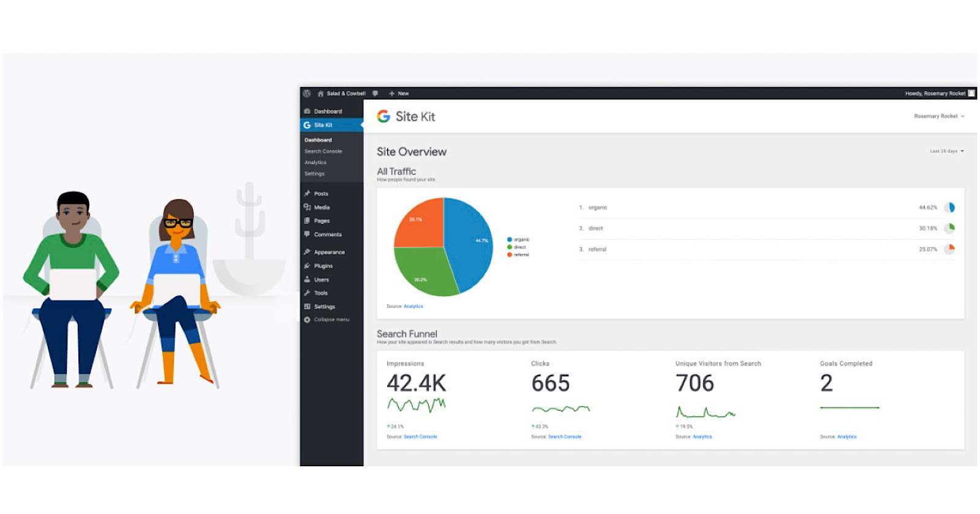
Task: Click the Comments icon in sidebar
Action: point(307,234)
